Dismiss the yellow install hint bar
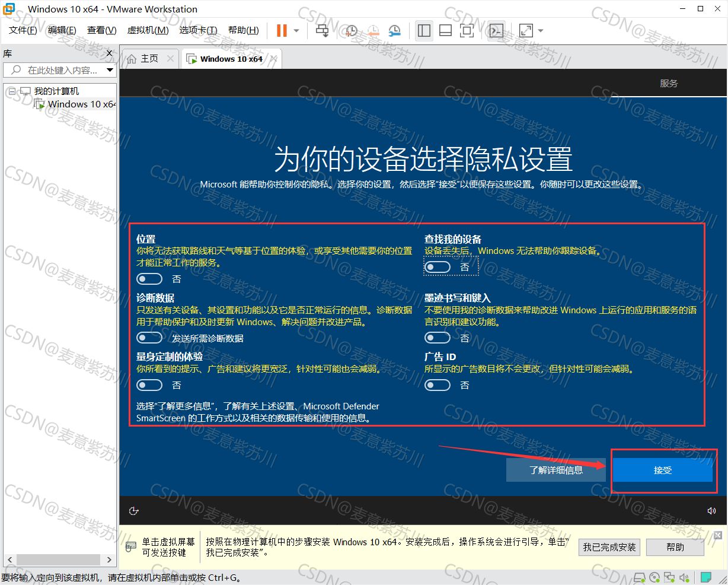Viewport: 728px width, 585px height. [x=718, y=535]
